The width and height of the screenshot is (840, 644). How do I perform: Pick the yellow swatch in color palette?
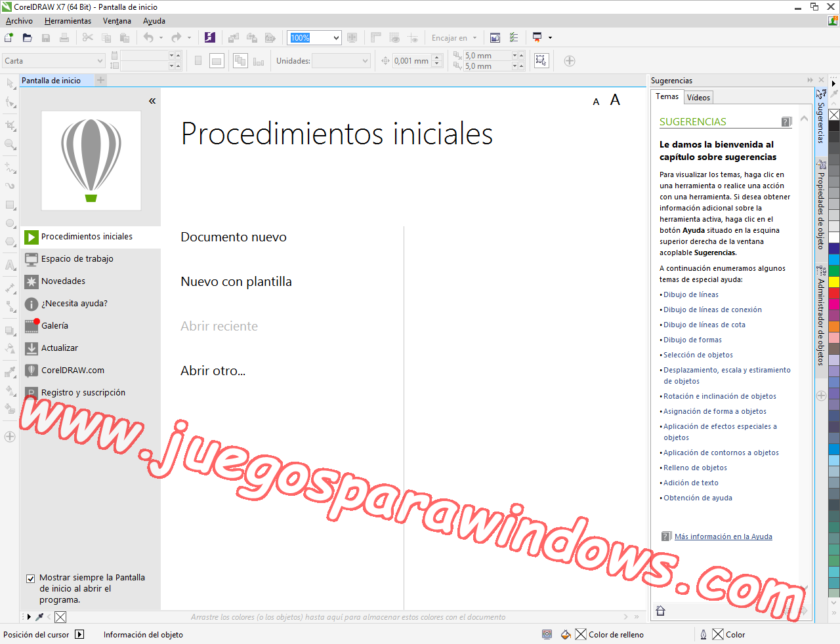tap(834, 282)
